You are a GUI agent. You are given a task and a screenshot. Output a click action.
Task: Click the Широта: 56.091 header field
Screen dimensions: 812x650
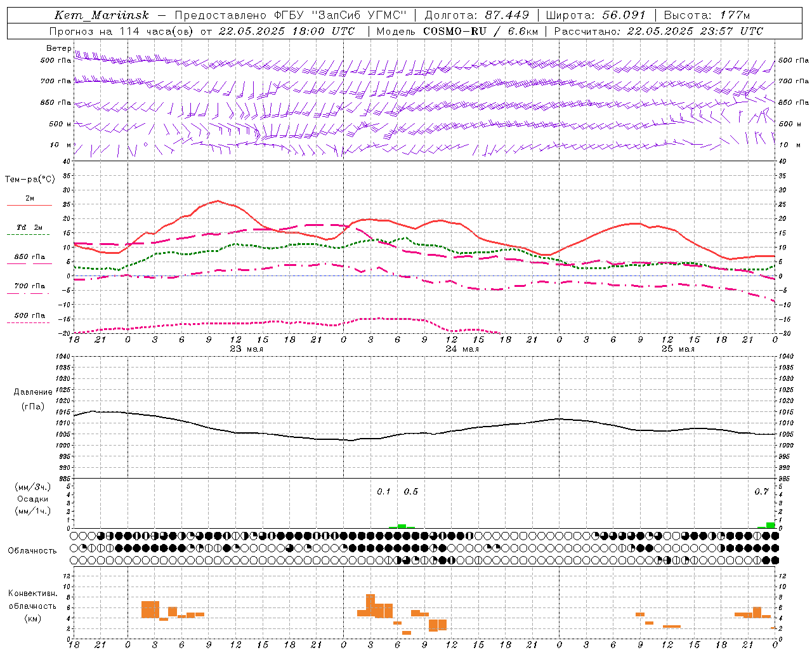(596, 15)
